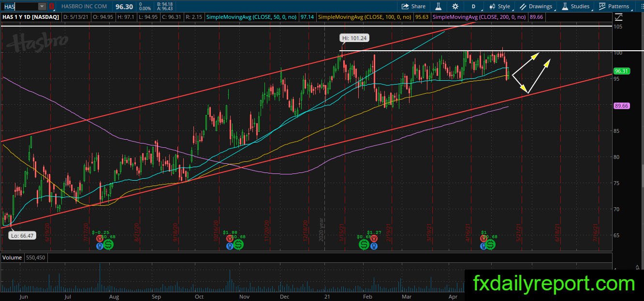Click the HASBRO INC COM company name
644x301 pixels.
pos(85,6)
